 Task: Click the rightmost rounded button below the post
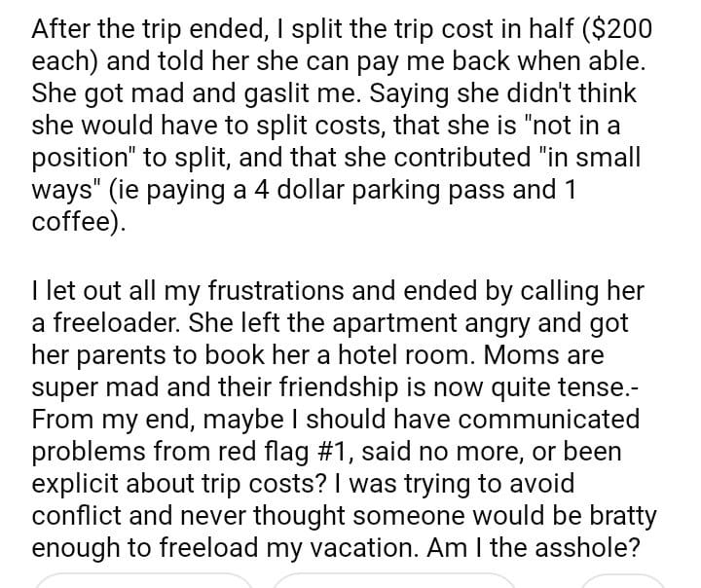pos(623,581)
